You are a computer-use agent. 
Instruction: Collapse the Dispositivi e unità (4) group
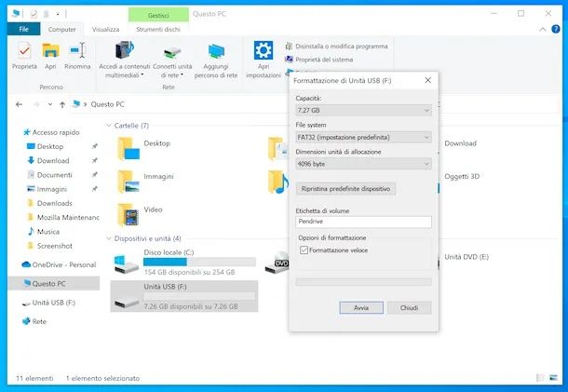point(109,238)
